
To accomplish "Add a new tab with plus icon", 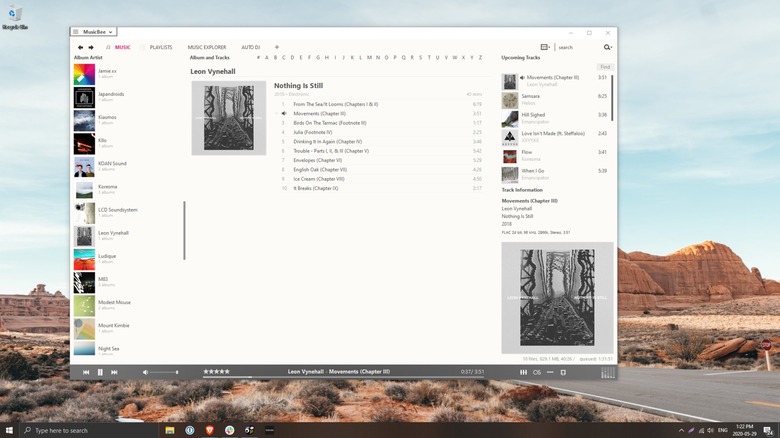I will pos(277,47).
